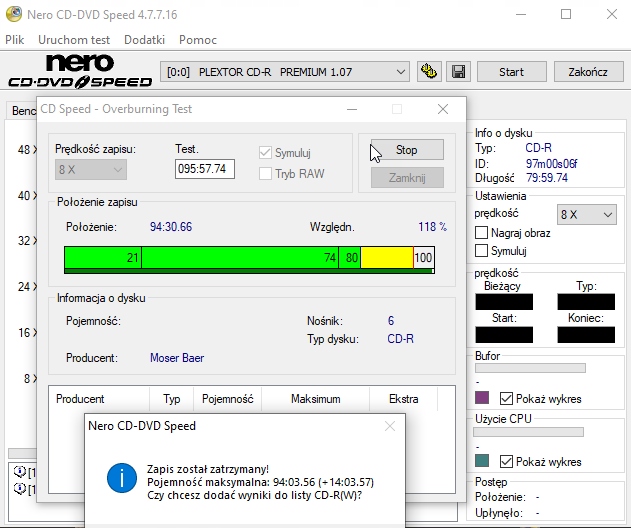Screen dimensions: 631x528
Task: Click the Zakończ button
Action: click(x=588, y=72)
